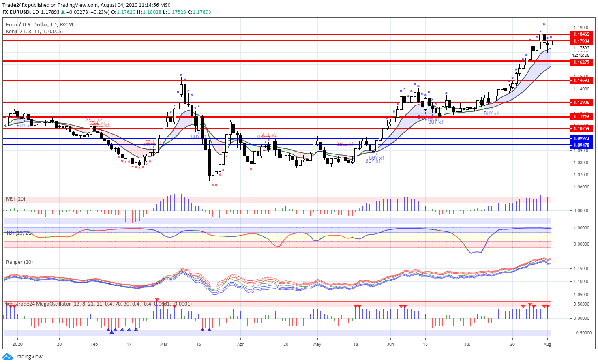Viewport: 598px width, 364px height.
Task: Click the Mar label on the time axis
Action: (x=164, y=344)
